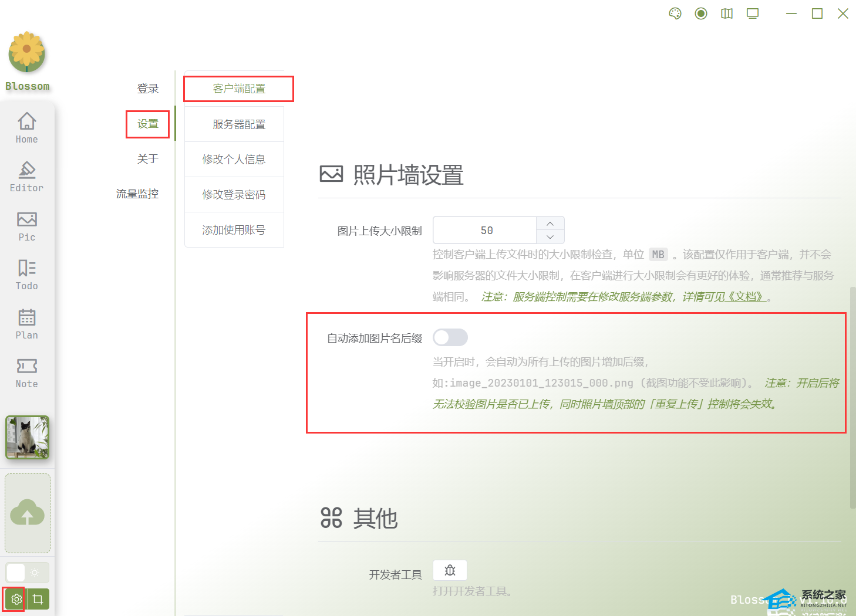The image size is (856, 616).
Task: Click the screenshot crop icon
Action: (38, 599)
